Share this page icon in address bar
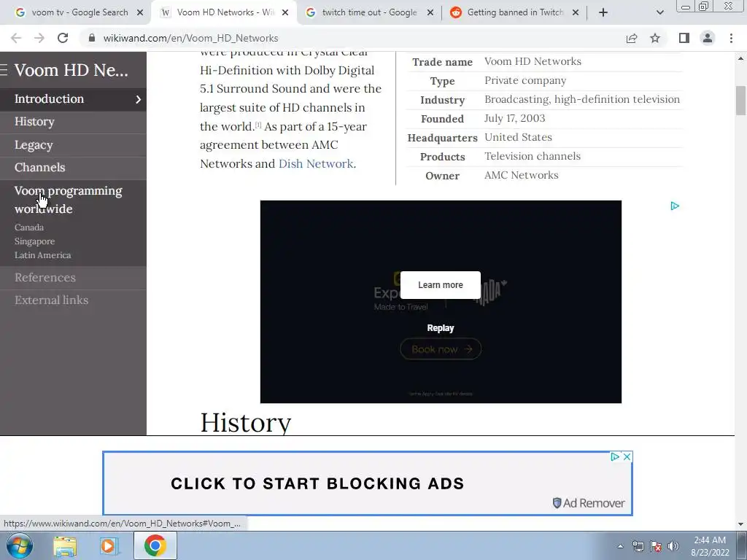747x560 pixels. 632,38
